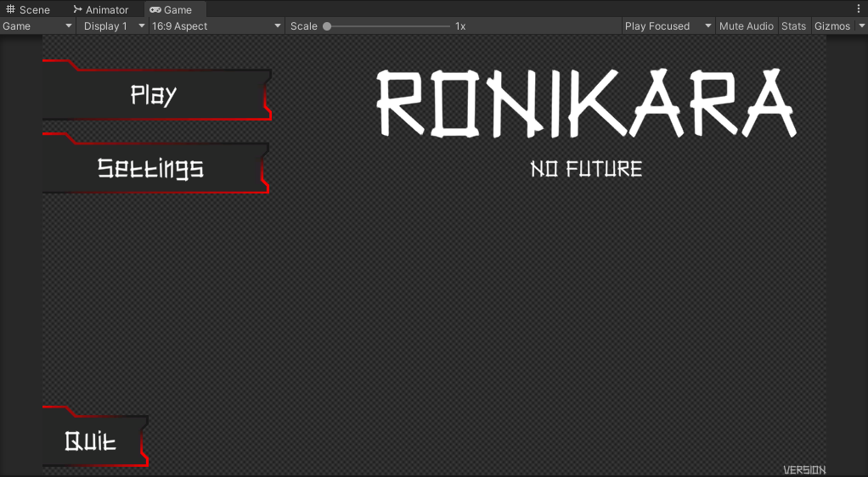Click the NO FUTURE subtitle
868x477 pixels.
(586, 169)
